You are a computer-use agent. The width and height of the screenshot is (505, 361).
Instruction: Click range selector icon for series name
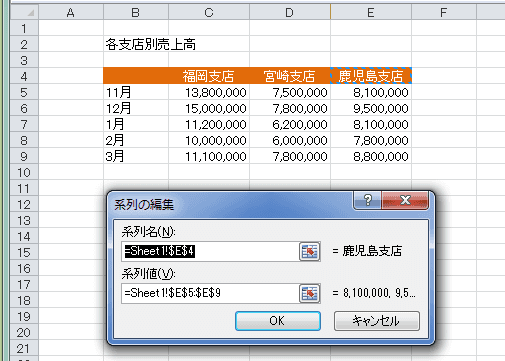pyautogui.click(x=310, y=251)
